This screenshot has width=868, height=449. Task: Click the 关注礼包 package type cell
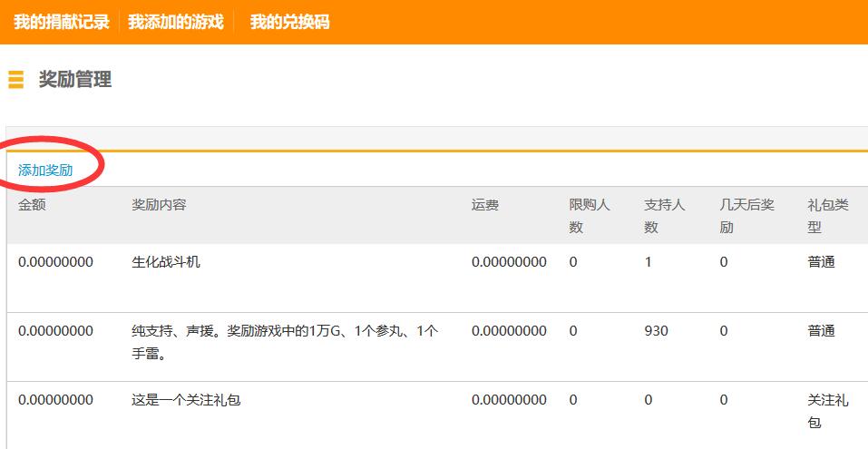click(x=828, y=411)
